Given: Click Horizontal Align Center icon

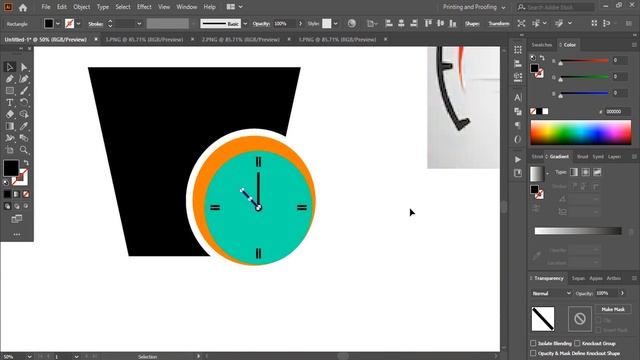Looking at the screenshot, I should [401, 23].
